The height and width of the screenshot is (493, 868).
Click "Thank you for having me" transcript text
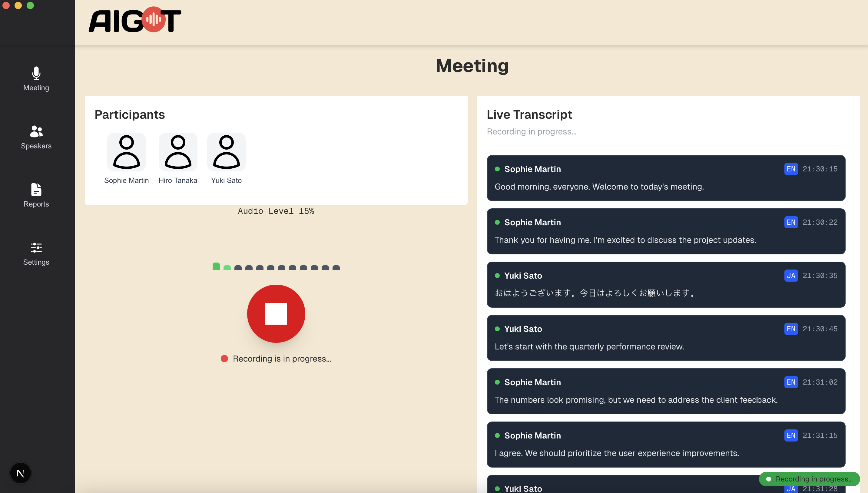click(625, 240)
